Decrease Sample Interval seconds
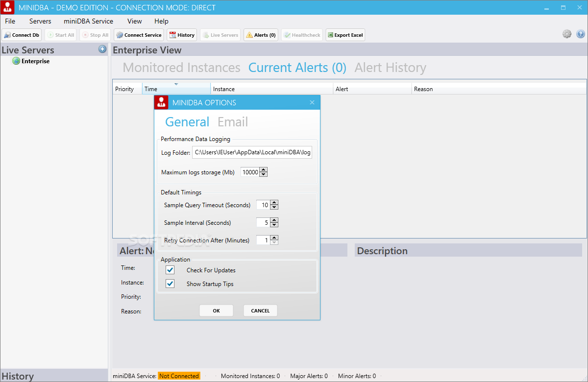 point(274,225)
